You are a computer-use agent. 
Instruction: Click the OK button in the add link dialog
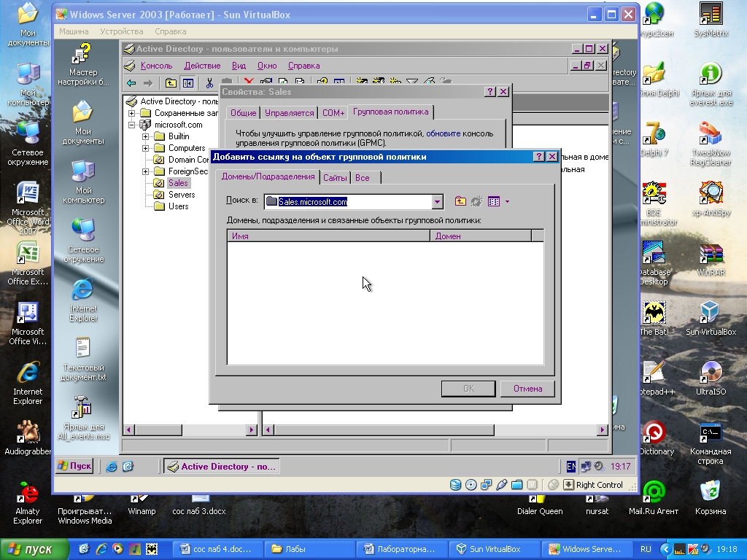[469, 389]
